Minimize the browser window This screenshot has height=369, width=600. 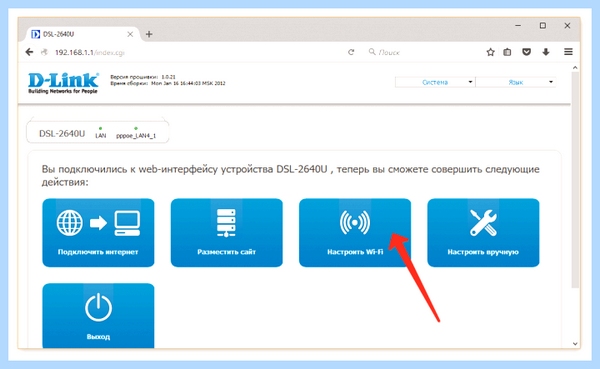[518, 26]
